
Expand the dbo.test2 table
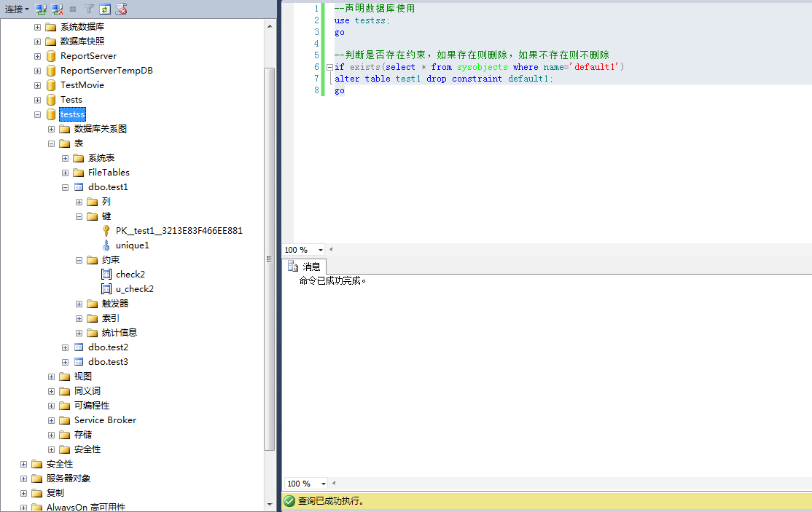point(66,347)
